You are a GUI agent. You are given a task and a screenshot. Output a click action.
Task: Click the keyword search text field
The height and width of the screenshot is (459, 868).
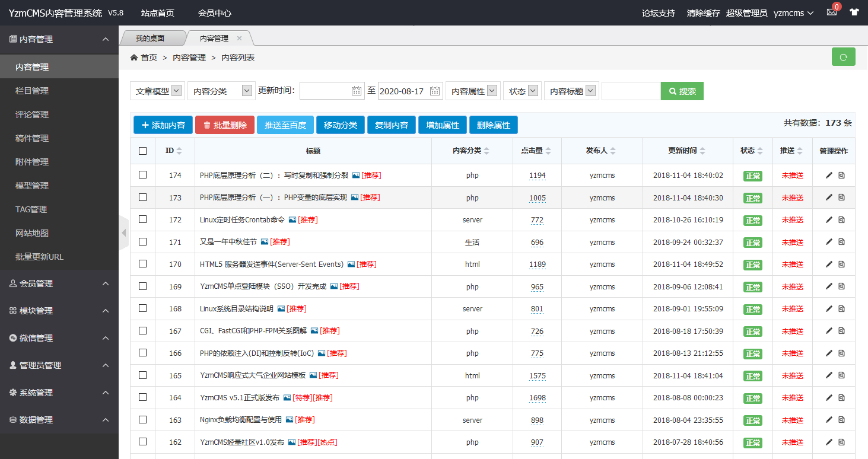(x=631, y=91)
